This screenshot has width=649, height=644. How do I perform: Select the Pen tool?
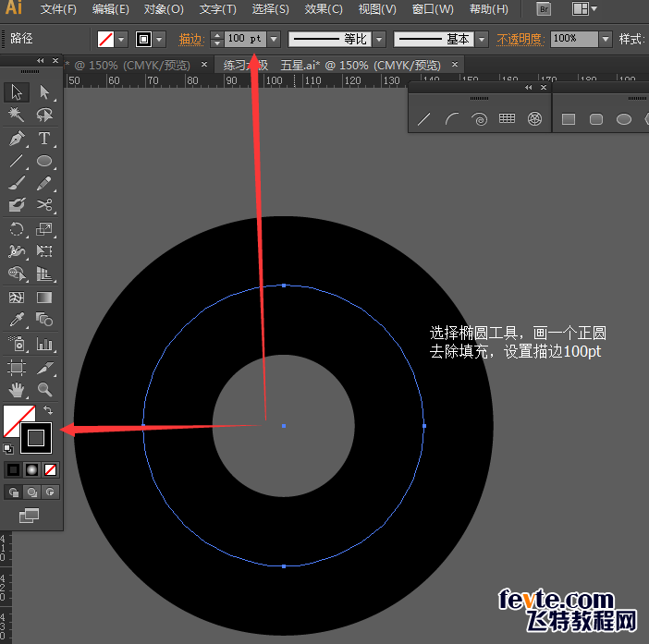(x=17, y=139)
